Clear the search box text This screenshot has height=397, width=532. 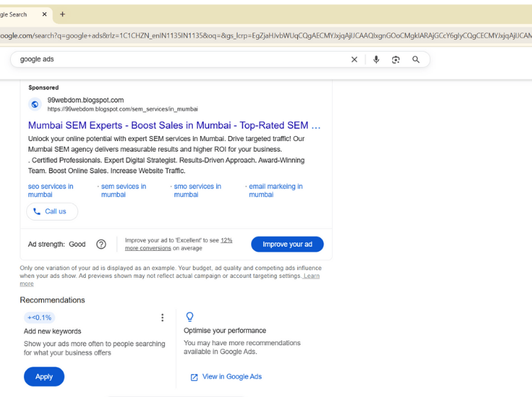pos(354,60)
